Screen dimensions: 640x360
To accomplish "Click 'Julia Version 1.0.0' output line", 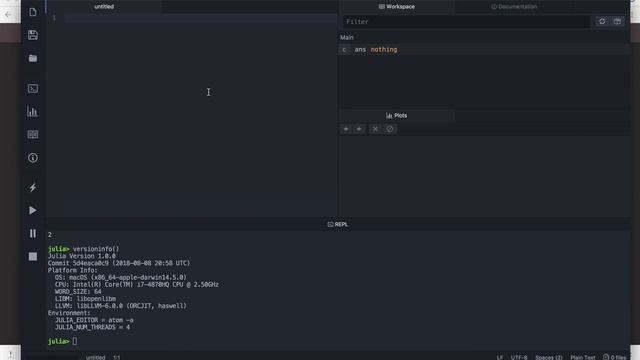I will tap(82, 256).
